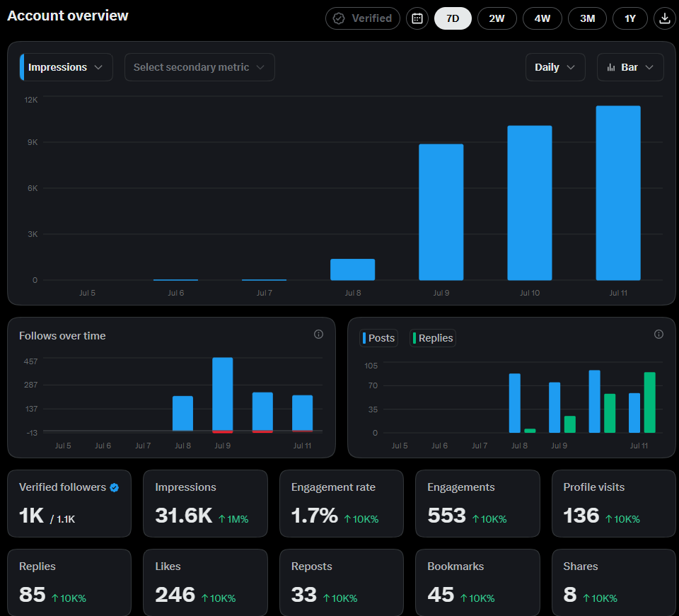Click the 9K y-axis label
The height and width of the screenshot is (616, 679).
[33, 142]
